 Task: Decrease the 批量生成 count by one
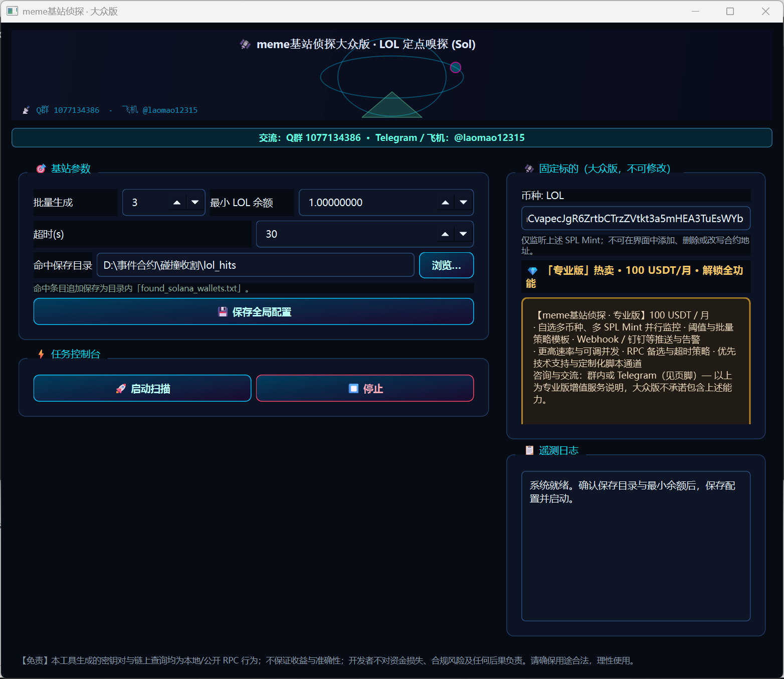tap(195, 203)
